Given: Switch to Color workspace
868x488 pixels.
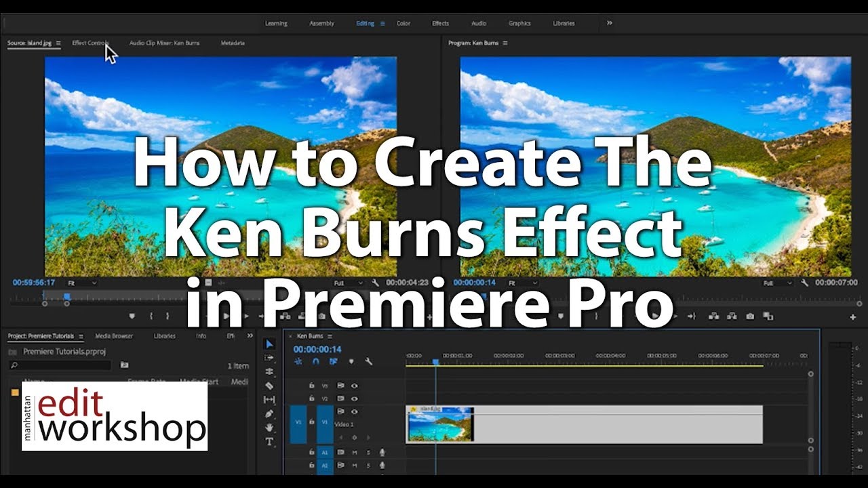Looking at the screenshot, I should click(x=403, y=23).
